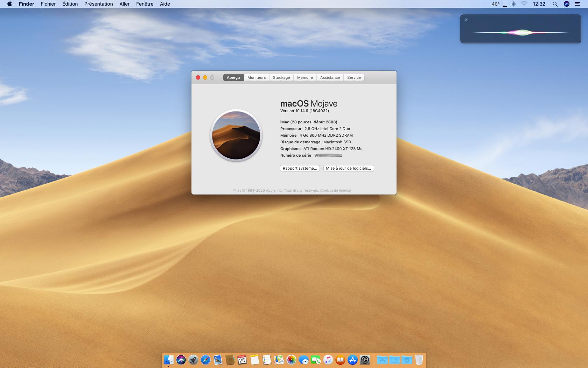588x368 pixels.
Task: Switch to the Moniteurs tab
Action: pos(257,77)
